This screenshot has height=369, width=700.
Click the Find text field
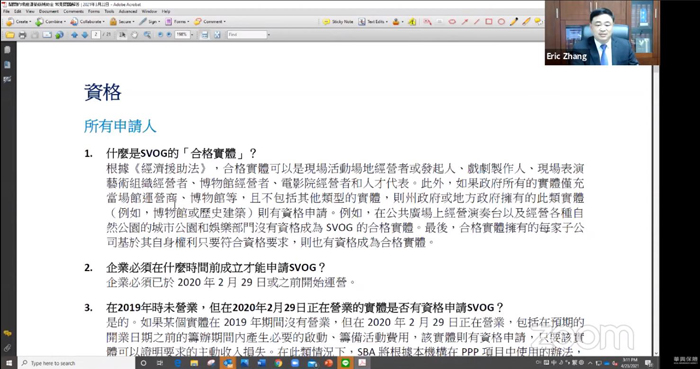tap(247, 35)
